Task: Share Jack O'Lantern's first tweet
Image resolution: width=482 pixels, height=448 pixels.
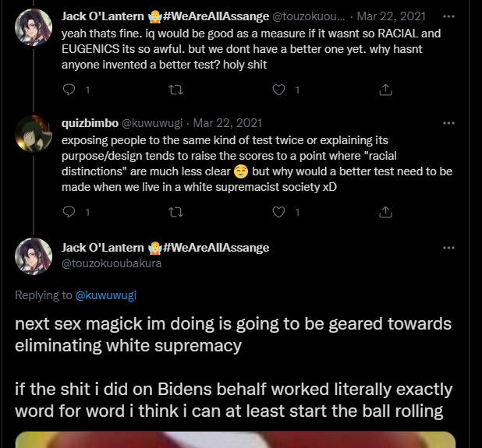Action: (385, 90)
